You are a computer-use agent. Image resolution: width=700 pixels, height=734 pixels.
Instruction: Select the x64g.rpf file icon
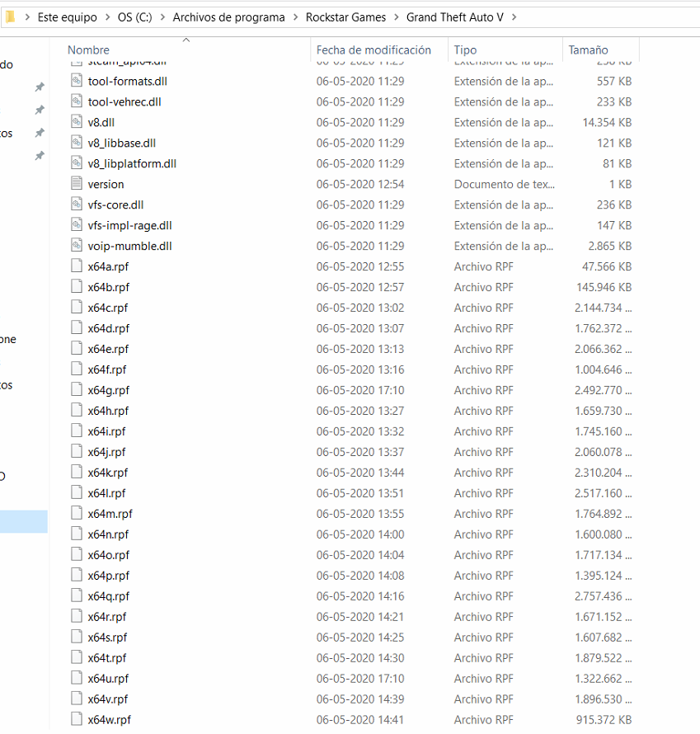(x=77, y=389)
